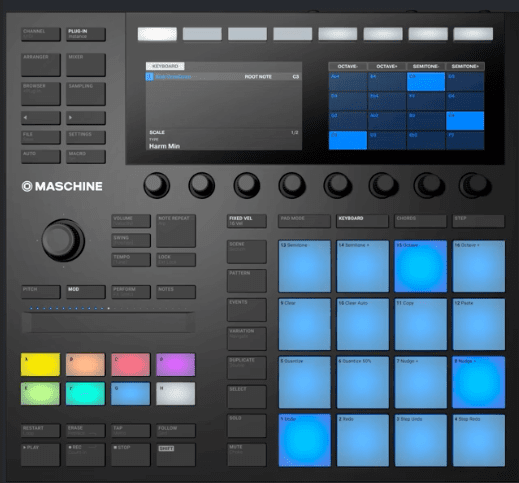
Task: Select blue group G
Action: (x=131, y=394)
